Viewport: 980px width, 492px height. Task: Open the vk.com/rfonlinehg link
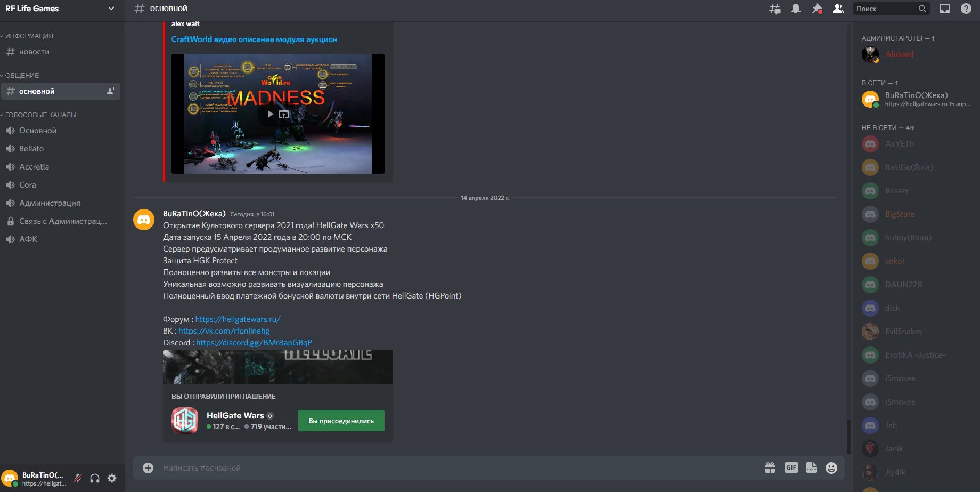pyautogui.click(x=224, y=331)
